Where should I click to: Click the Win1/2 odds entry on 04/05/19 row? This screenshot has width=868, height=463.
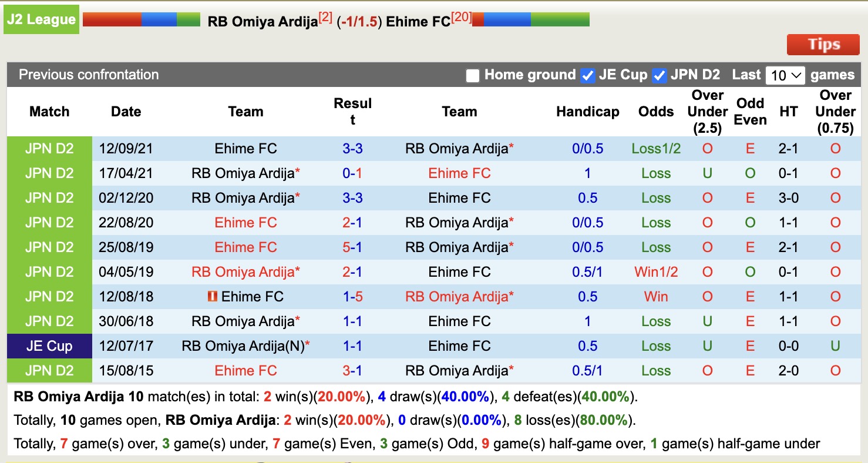coord(655,271)
